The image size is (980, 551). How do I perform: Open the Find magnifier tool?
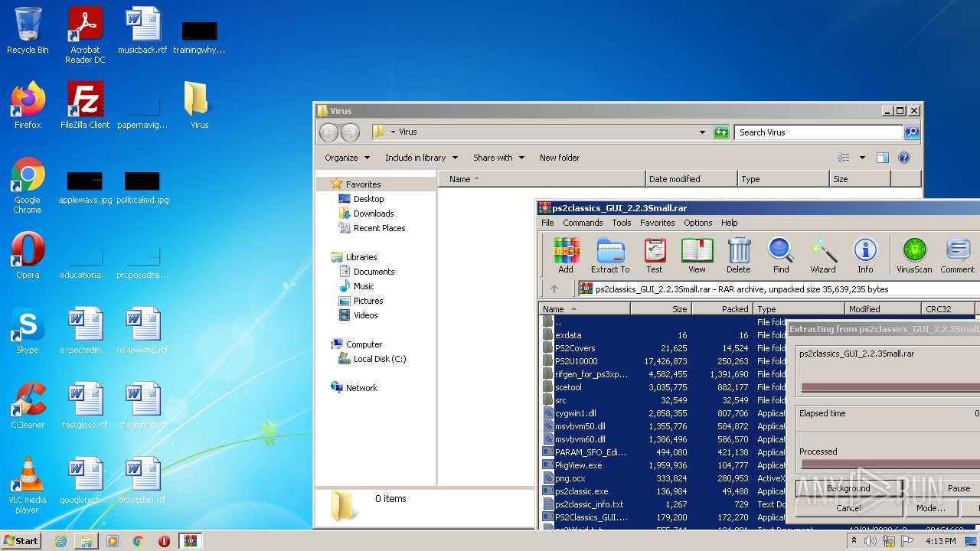point(781,256)
